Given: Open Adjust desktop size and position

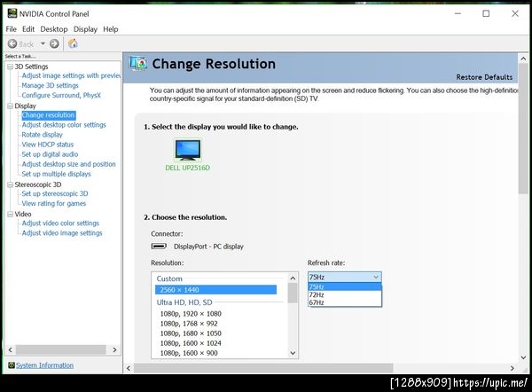Looking at the screenshot, I should [x=68, y=164].
